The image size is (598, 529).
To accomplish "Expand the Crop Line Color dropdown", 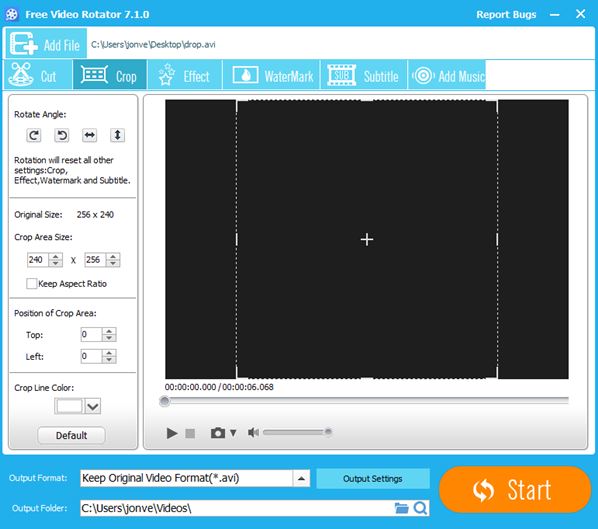I will [93, 406].
